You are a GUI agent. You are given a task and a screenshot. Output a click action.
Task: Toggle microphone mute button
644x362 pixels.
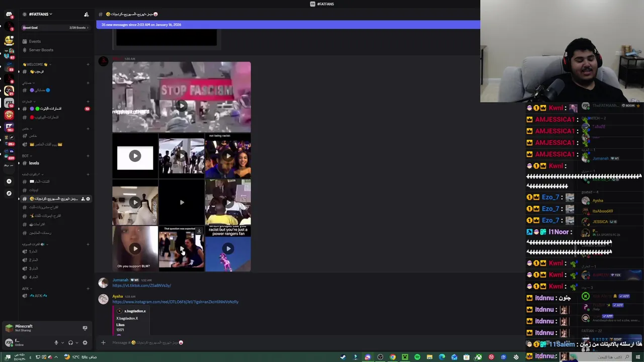click(56, 342)
